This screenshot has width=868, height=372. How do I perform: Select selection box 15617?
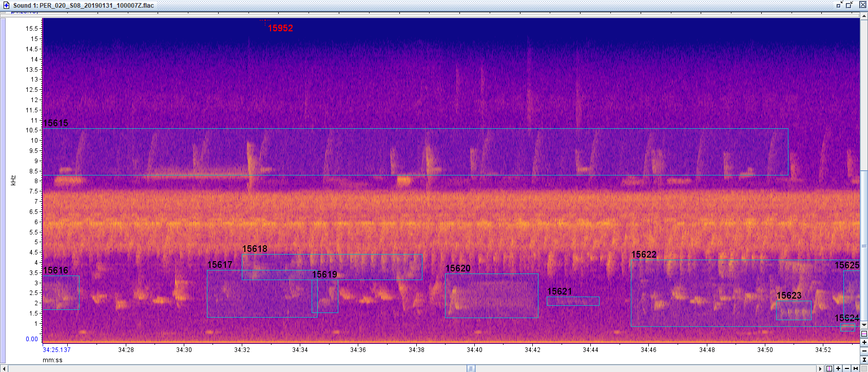(x=262, y=293)
